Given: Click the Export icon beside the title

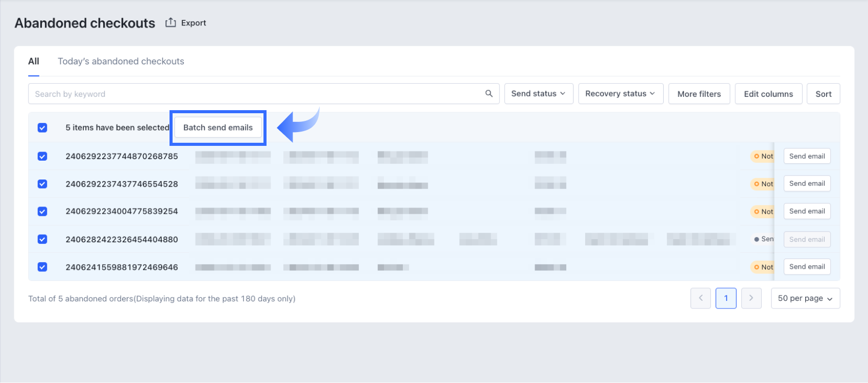Looking at the screenshot, I should click(171, 22).
